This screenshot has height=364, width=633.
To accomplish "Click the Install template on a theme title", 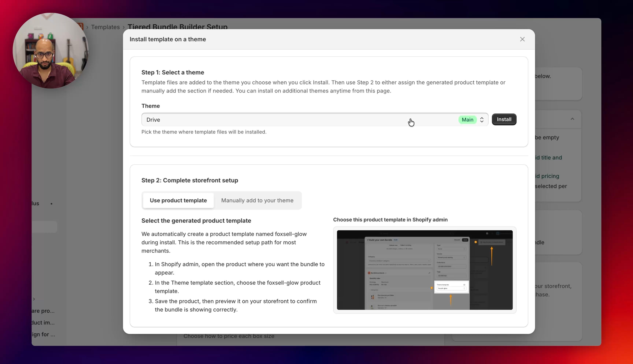I will tap(168, 39).
